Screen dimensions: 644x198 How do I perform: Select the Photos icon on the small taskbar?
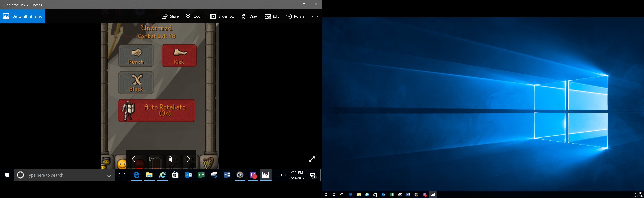pos(433,195)
